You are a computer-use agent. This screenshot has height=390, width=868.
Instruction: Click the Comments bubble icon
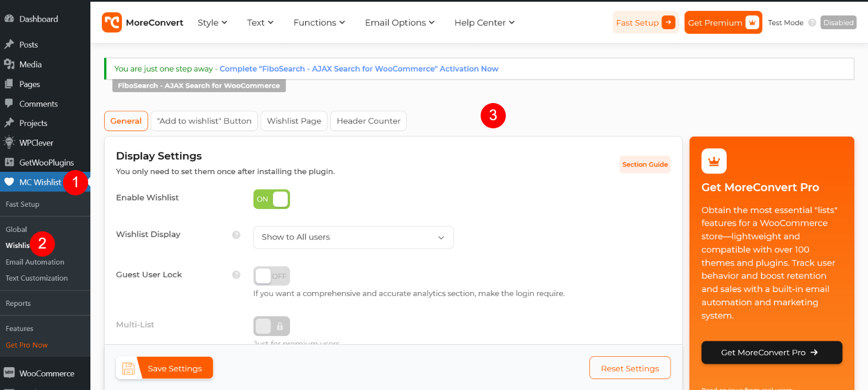(x=9, y=104)
